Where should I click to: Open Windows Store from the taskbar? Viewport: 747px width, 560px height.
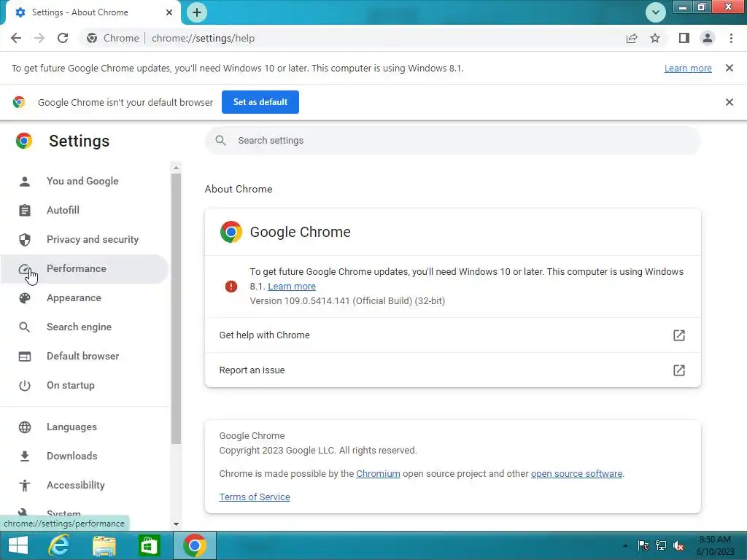[x=149, y=545]
